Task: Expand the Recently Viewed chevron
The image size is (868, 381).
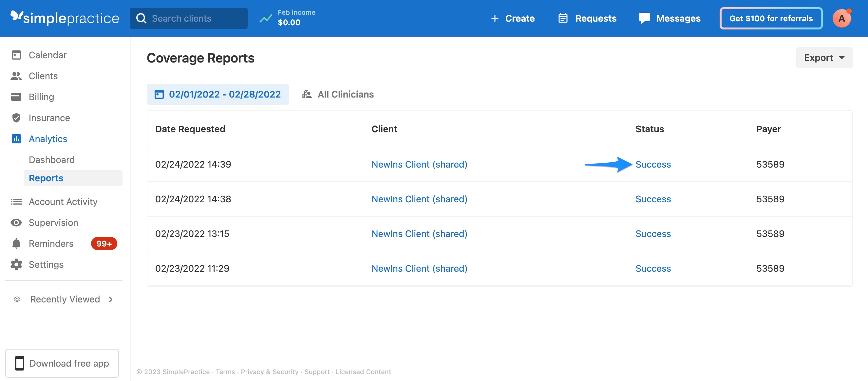Action: point(110,299)
